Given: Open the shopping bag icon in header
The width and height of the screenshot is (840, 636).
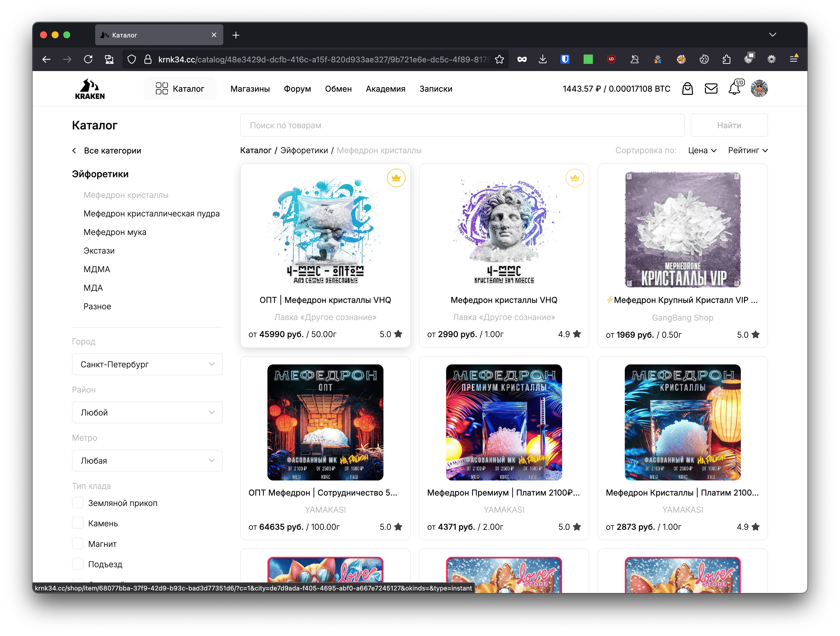Looking at the screenshot, I should 687,89.
